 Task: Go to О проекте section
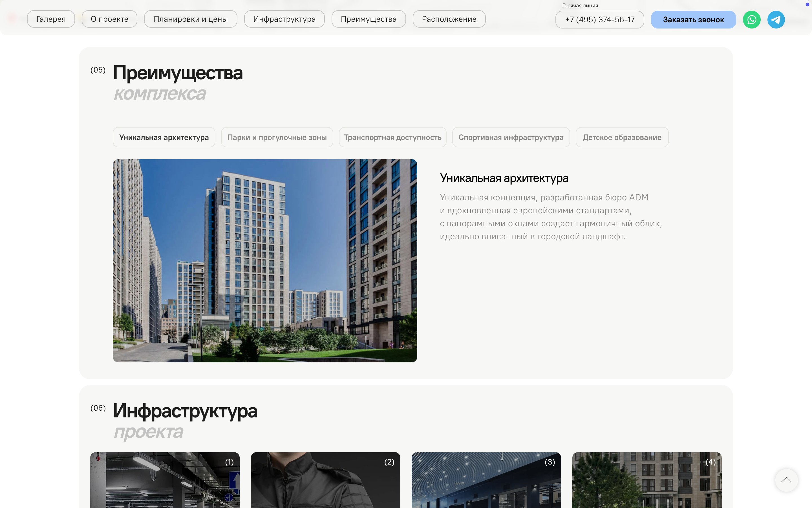tap(109, 19)
